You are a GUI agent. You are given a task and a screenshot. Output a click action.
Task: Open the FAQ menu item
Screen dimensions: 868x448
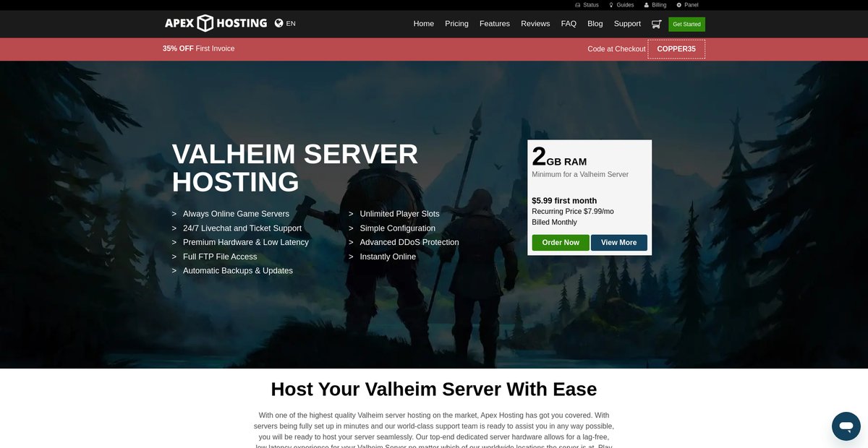[x=569, y=24]
